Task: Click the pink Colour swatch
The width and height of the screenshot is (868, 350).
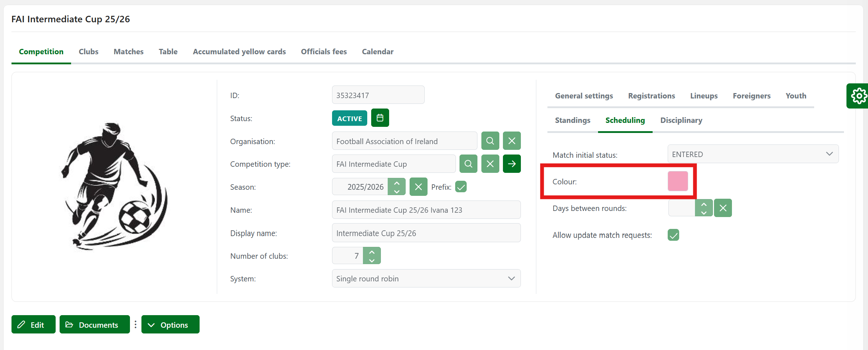Action: [x=678, y=181]
